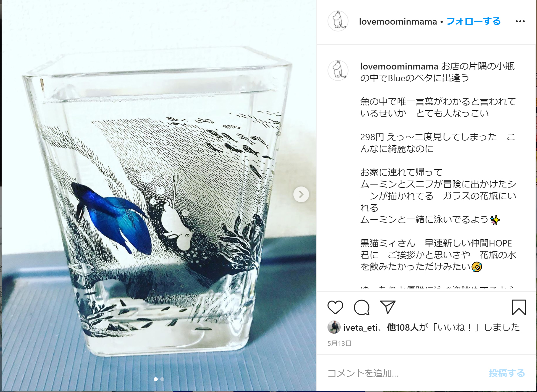Like the post with heart icon
537x392 pixels.
coord(335,307)
